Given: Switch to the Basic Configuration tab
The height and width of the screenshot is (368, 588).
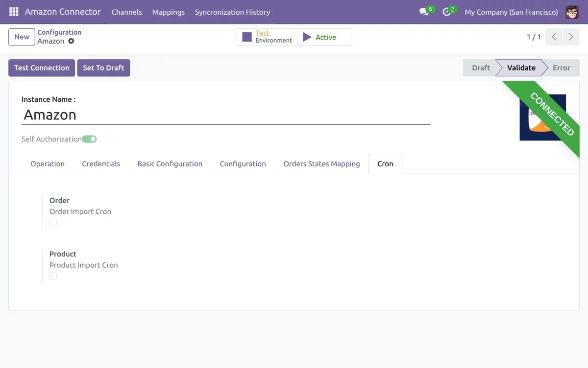Looking at the screenshot, I should [x=170, y=164].
